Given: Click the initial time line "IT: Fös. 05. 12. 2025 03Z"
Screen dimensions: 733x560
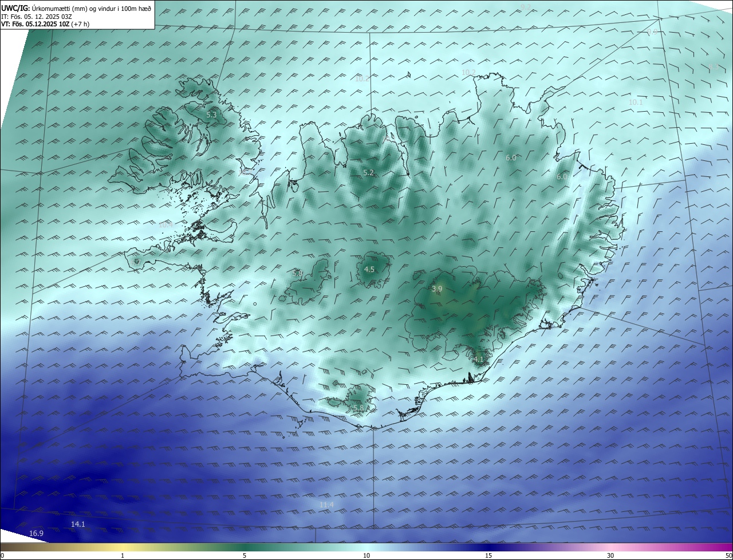Looking at the screenshot, I should click(38, 16).
